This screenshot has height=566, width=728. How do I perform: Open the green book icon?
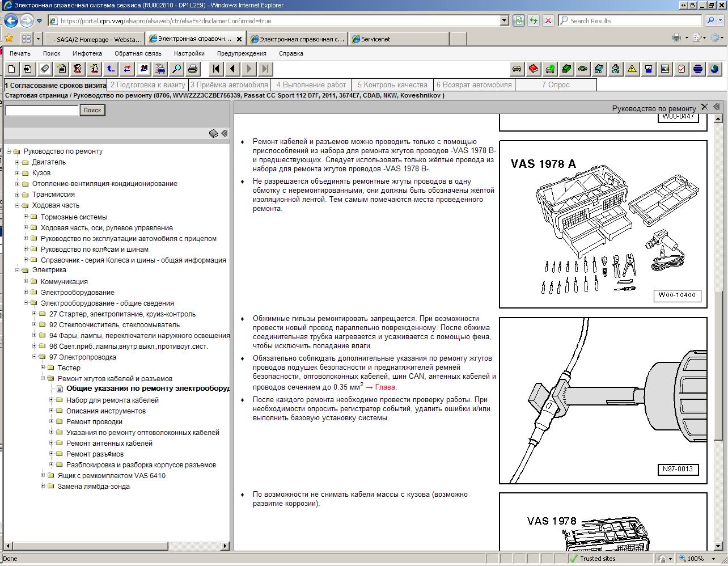coord(566,69)
